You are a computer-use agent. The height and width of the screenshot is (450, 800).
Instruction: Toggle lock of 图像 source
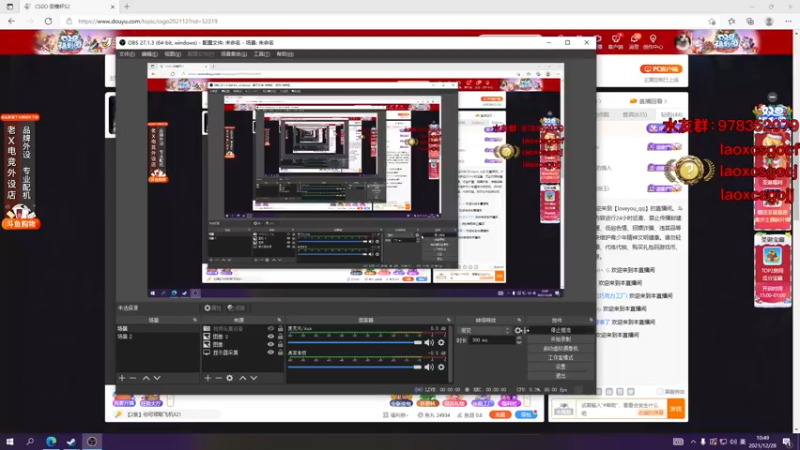(280, 344)
